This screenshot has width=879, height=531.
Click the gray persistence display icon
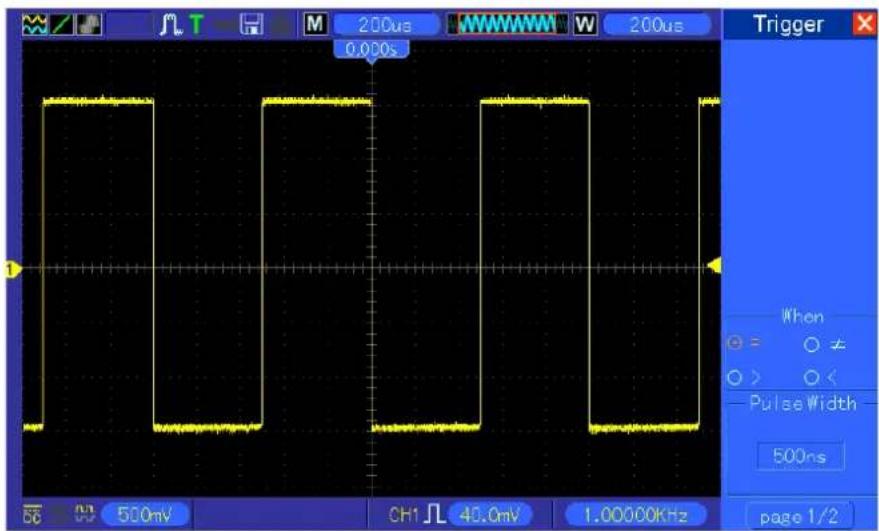tap(89, 25)
